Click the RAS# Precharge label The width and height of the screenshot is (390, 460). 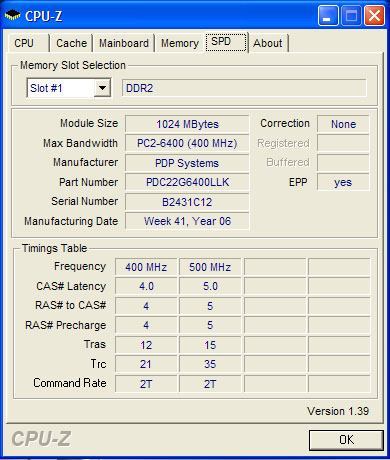click(x=66, y=325)
